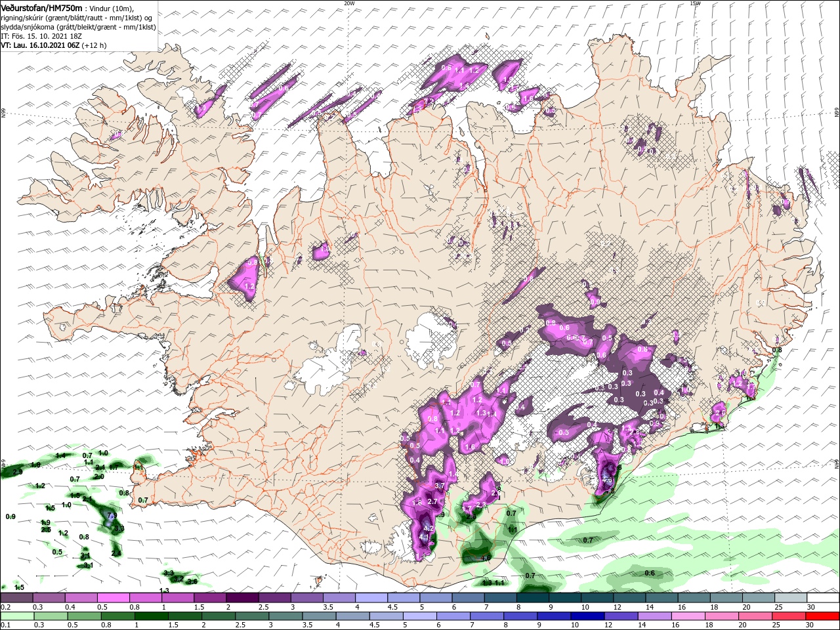The height and width of the screenshot is (630, 840).
Task: Pick the bright pink 0.5 swatch in upper snow scale
Action: (113, 598)
